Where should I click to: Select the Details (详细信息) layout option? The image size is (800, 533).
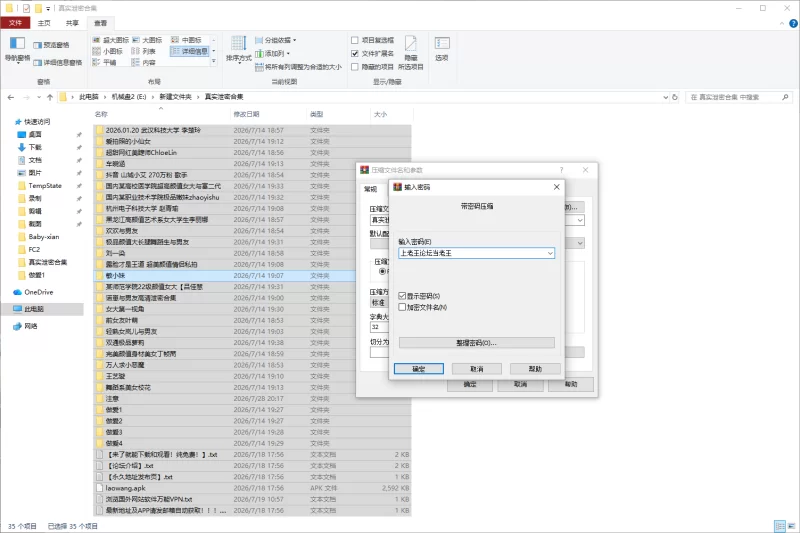[x=189, y=51]
